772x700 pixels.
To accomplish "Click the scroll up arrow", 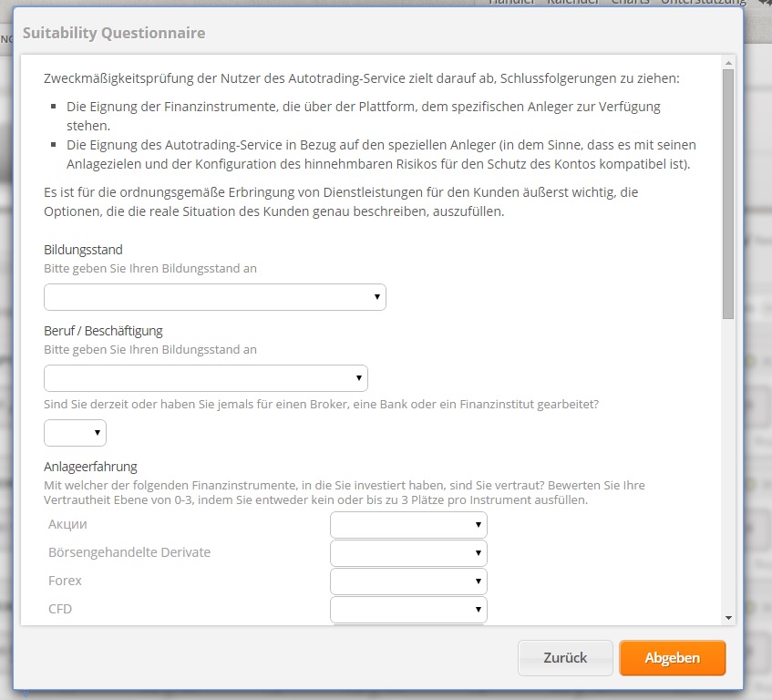I will (x=728, y=62).
